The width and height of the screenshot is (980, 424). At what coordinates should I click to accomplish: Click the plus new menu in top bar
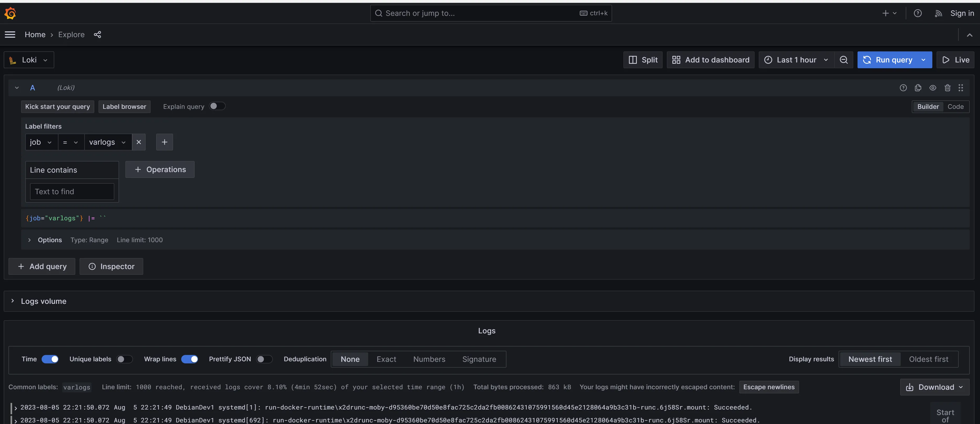pyautogui.click(x=889, y=13)
